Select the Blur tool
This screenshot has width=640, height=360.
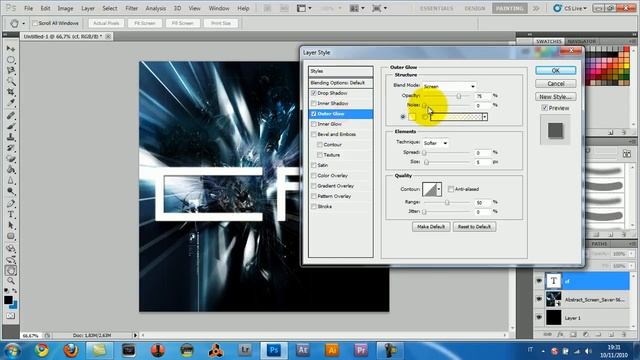pos(11,180)
